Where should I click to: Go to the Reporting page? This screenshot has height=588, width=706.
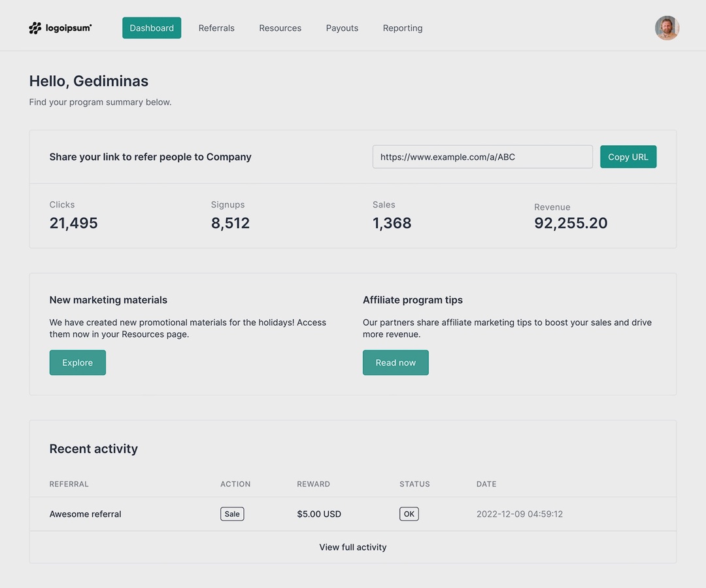tap(402, 27)
